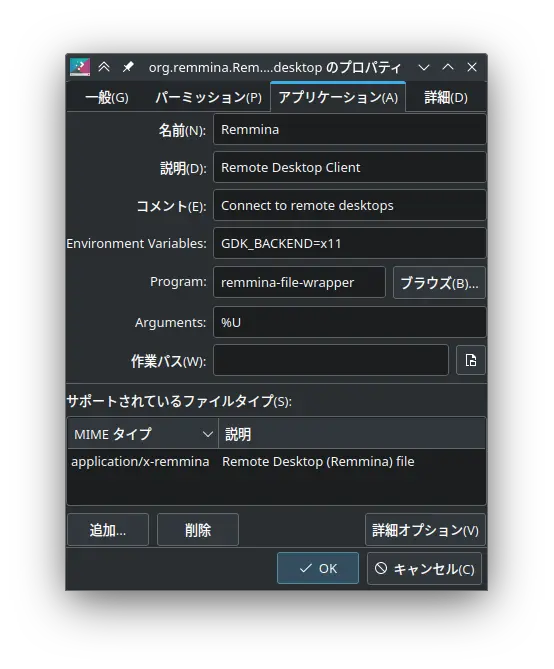
Task: Select the 詳細(D) tab
Action: (x=446, y=97)
